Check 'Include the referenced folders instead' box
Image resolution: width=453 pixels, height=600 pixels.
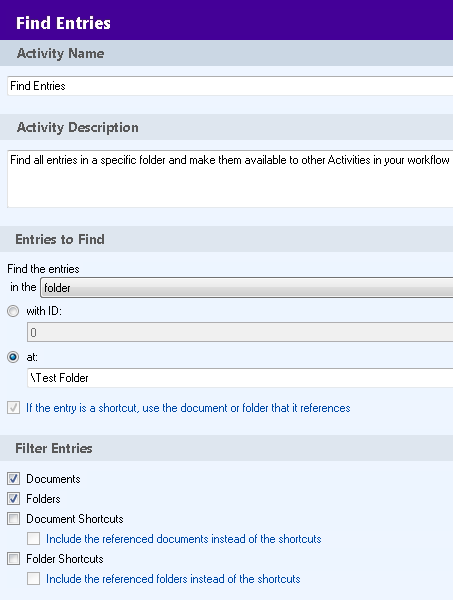(x=33, y=579)
